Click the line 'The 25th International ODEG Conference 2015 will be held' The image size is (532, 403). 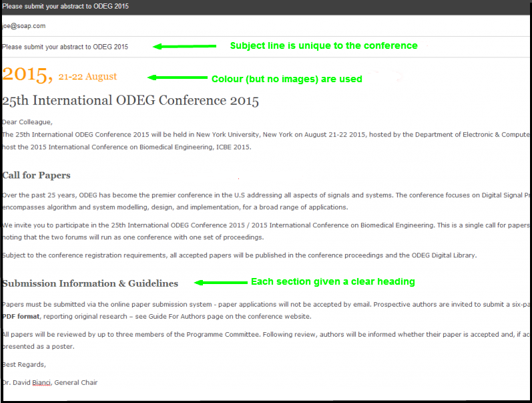[x=266, y=134]
